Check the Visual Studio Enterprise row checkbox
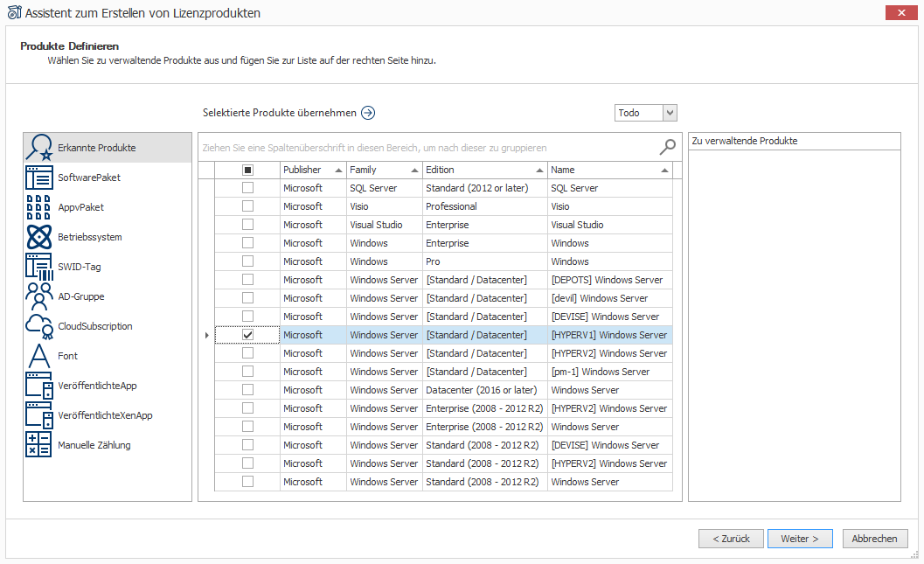This screenshot has height=564, width=924. tap(247, 225)
